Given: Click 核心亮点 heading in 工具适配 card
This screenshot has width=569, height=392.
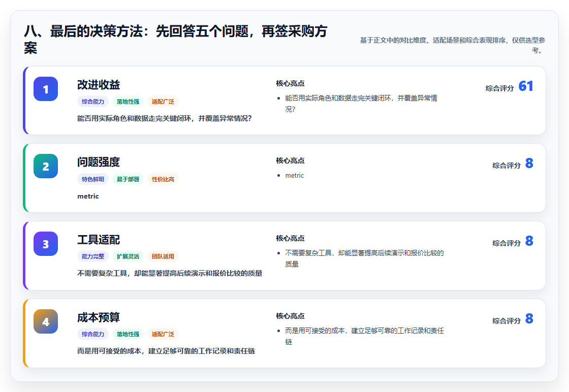Looking at the screenshot, I should pyautogui.click(x=290, y=238).
